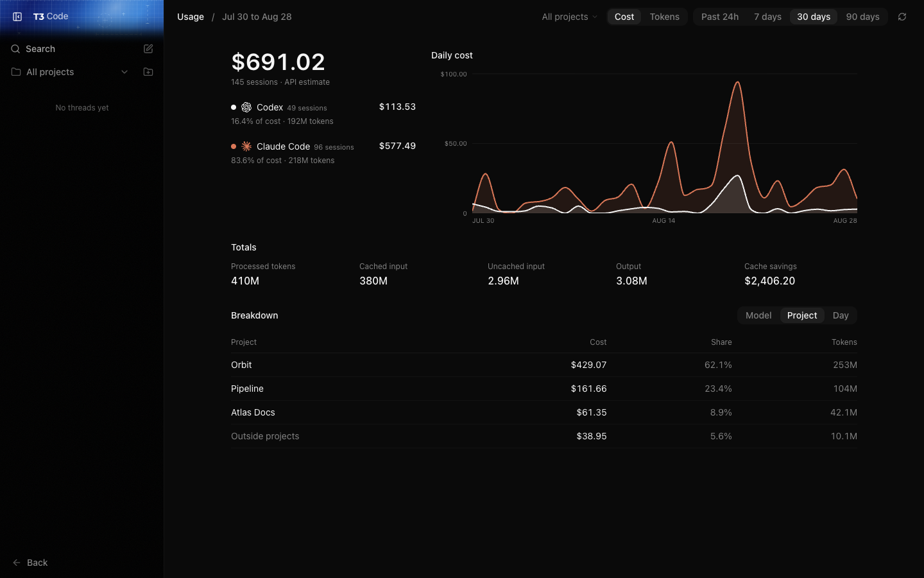Switch breakdown to Day tab
Viewport: 924px width, 578px height.
841,315
